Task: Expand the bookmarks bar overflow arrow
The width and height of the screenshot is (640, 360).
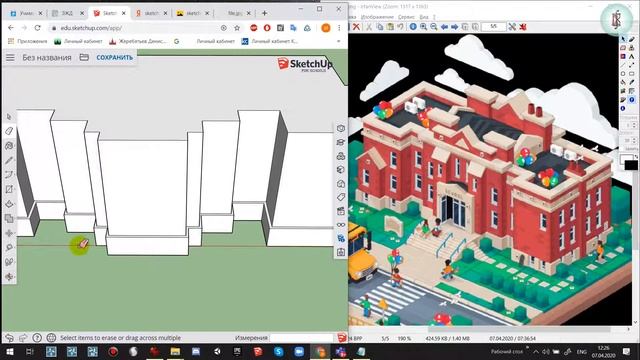Action: point(338,41)
